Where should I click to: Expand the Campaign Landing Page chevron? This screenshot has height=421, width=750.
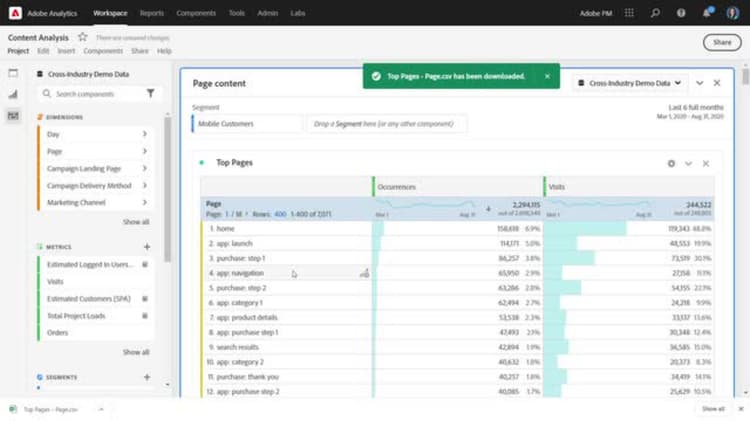click(144, 168)
